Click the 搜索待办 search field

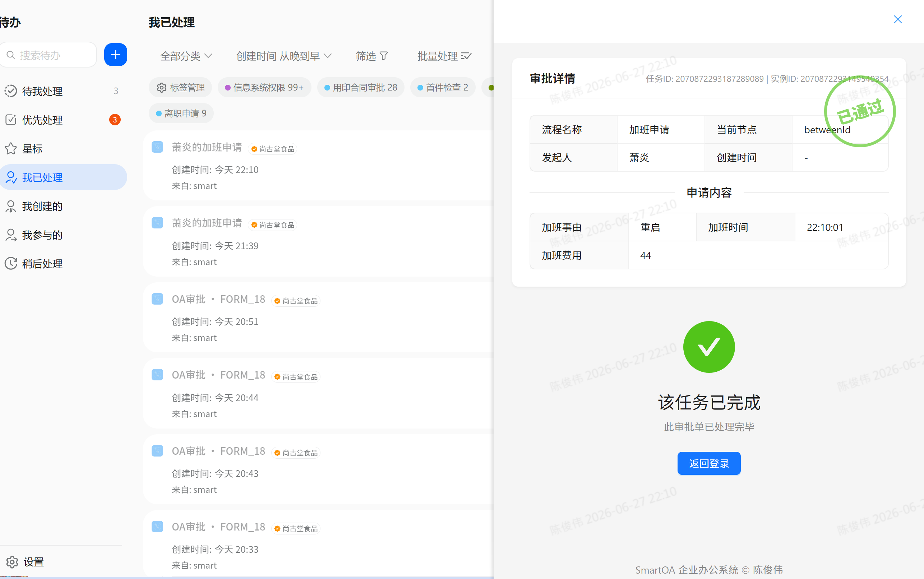pos(48,55)
